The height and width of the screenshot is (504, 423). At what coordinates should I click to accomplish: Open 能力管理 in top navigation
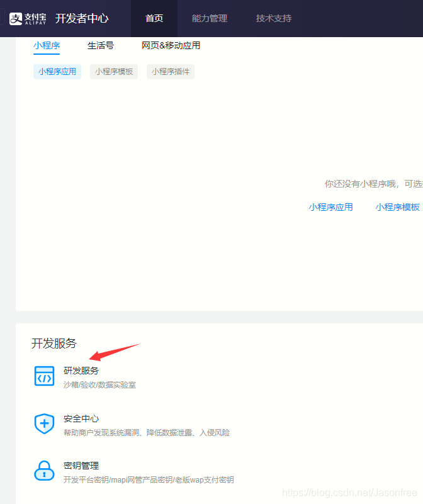pos(210,18)
